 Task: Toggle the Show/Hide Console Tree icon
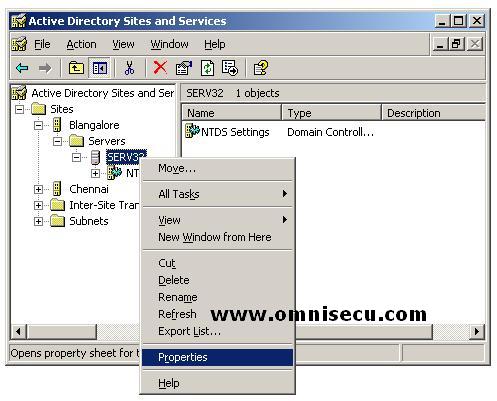click(x=100, y=68)
